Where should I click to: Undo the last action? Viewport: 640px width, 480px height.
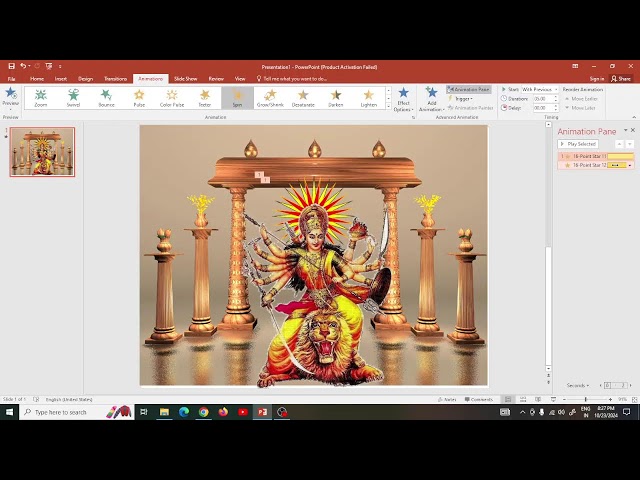click(x=23, y=66)
